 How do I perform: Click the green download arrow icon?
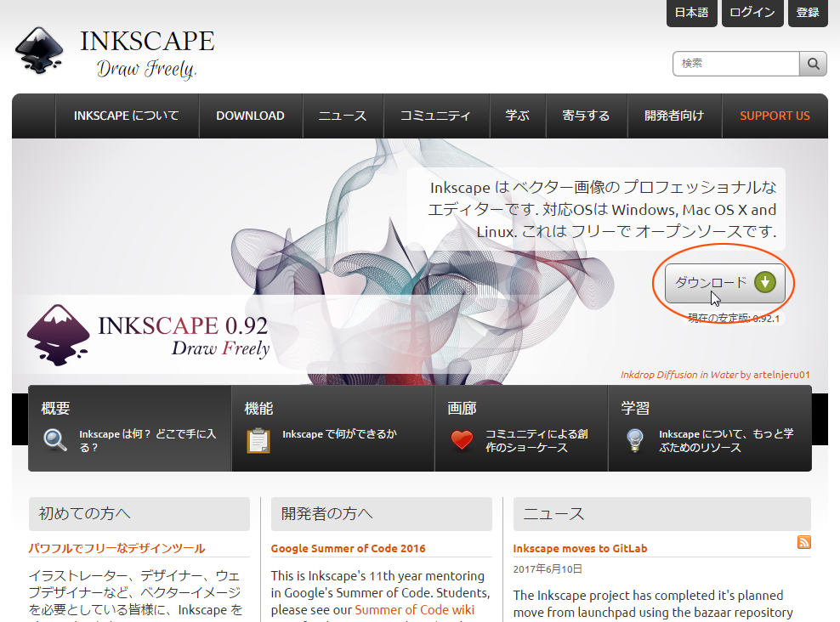coord(764,282)
